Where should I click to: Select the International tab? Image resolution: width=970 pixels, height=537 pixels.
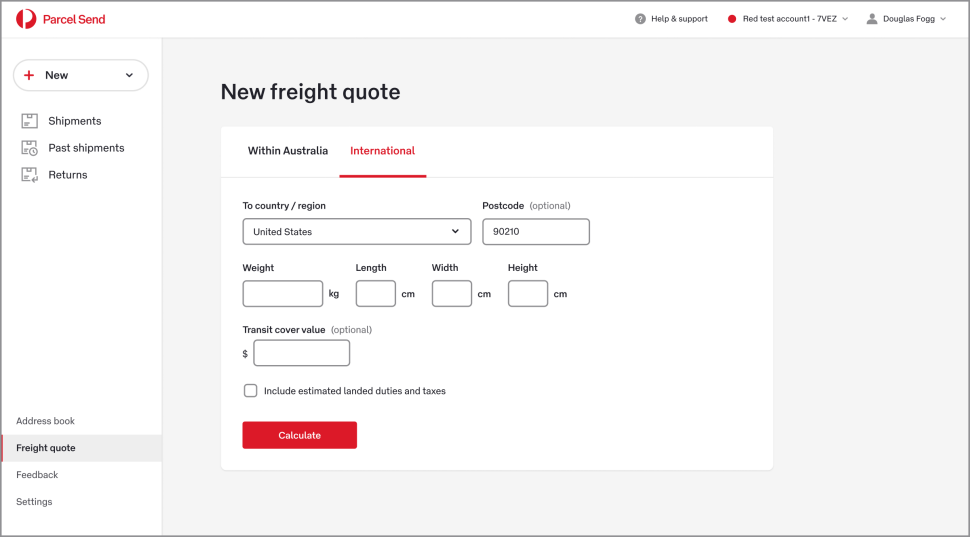(x=382, y=151)
